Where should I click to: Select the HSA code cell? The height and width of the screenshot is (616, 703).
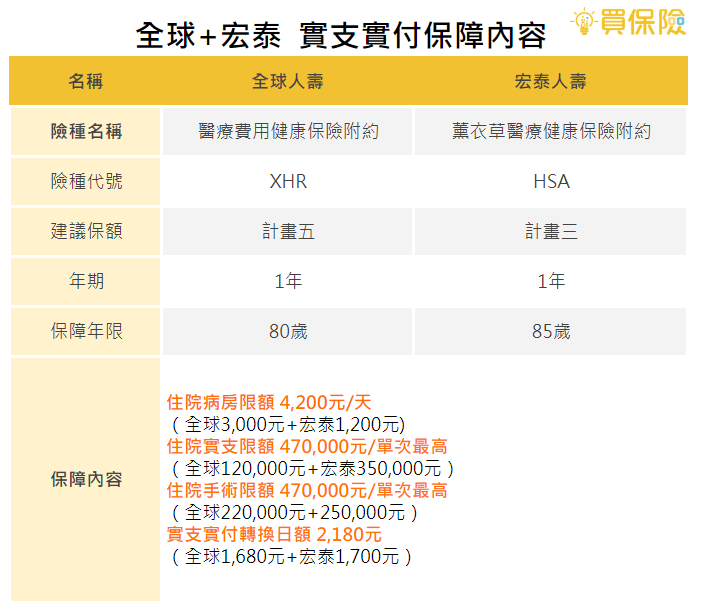coord(550,182)
